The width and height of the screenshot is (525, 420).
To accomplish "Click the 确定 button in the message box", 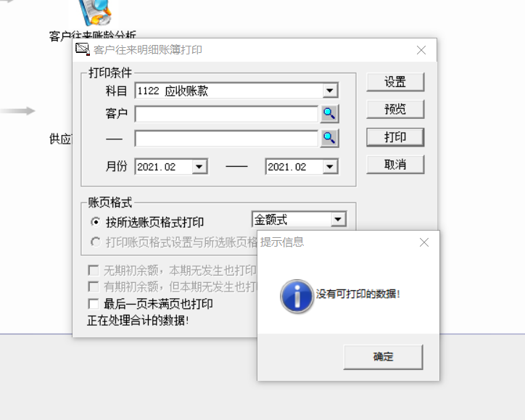I will coord(383,357).
